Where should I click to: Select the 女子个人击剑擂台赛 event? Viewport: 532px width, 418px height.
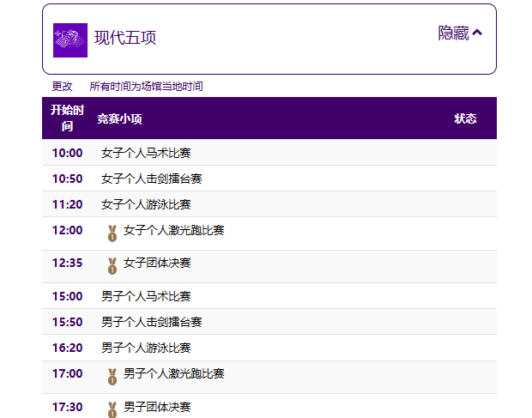tap(151, 179)
